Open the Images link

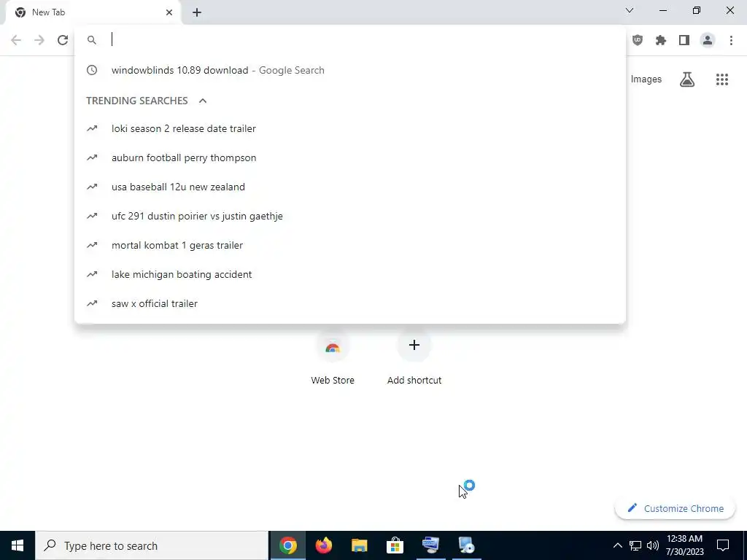tap(646, 79)
